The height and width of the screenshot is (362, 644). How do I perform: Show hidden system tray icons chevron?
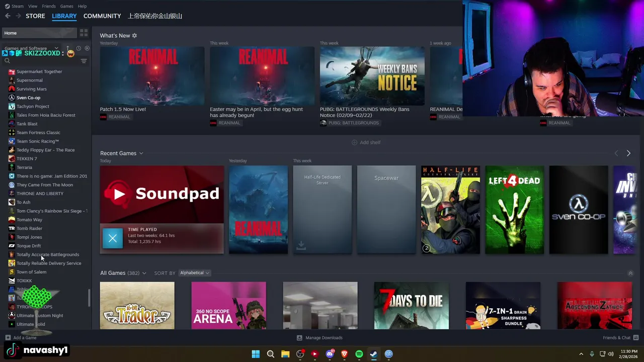(x=581, y=354)
